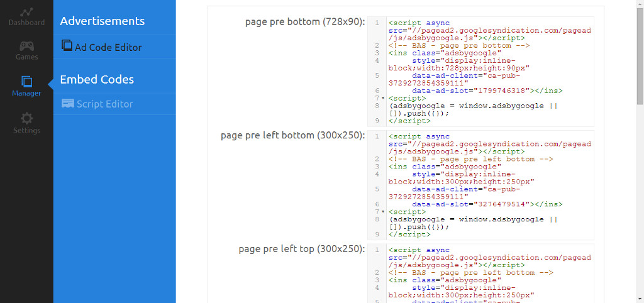Fold line 7 in page pre left bottom editor
Screen dimensions: 644x303
[383, 212]
